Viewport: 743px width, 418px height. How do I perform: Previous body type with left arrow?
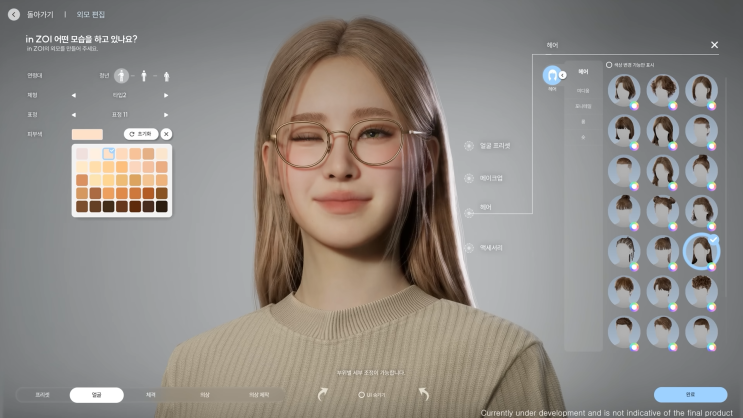click(73, 95)
